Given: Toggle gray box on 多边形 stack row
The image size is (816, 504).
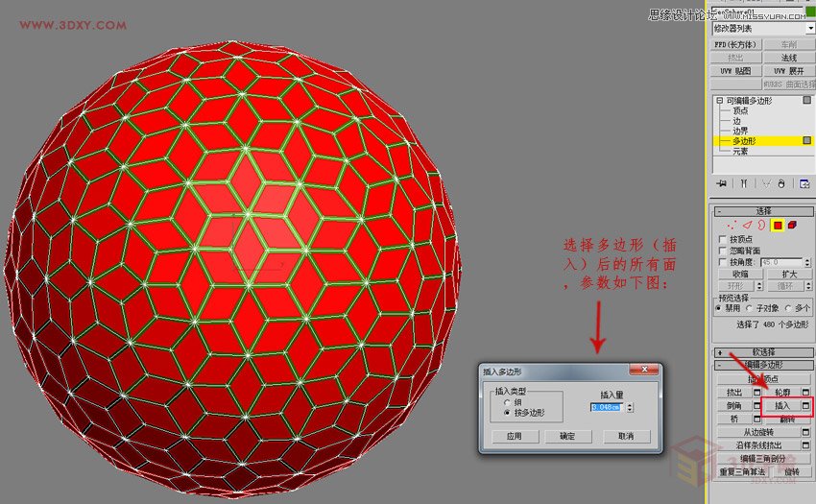Looking at the screenshot, I should [x=807, y=140].
